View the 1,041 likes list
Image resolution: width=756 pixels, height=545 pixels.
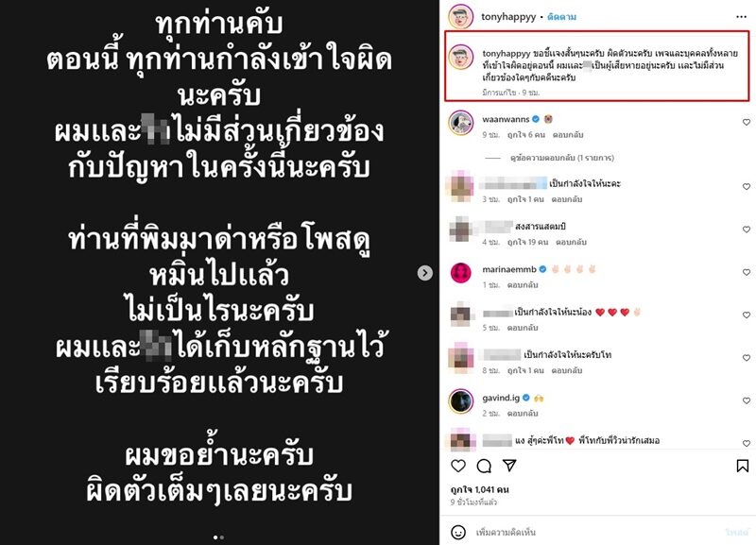tap(480, 489)
